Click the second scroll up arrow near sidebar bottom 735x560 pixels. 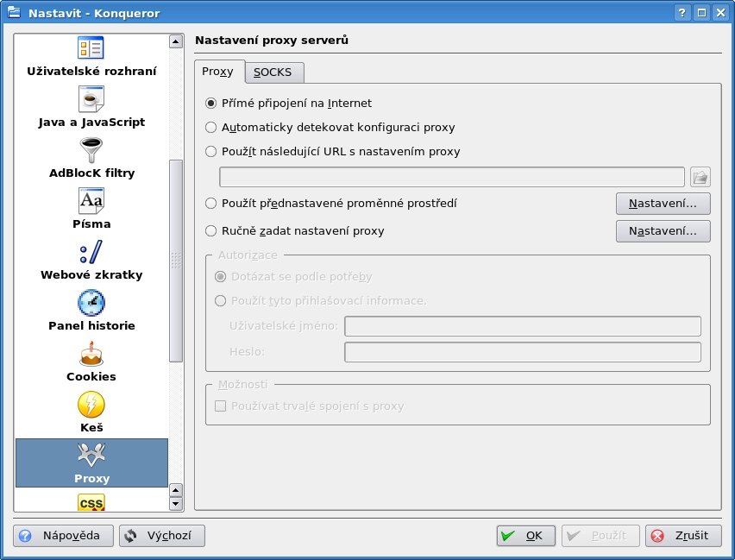(176, 491)
